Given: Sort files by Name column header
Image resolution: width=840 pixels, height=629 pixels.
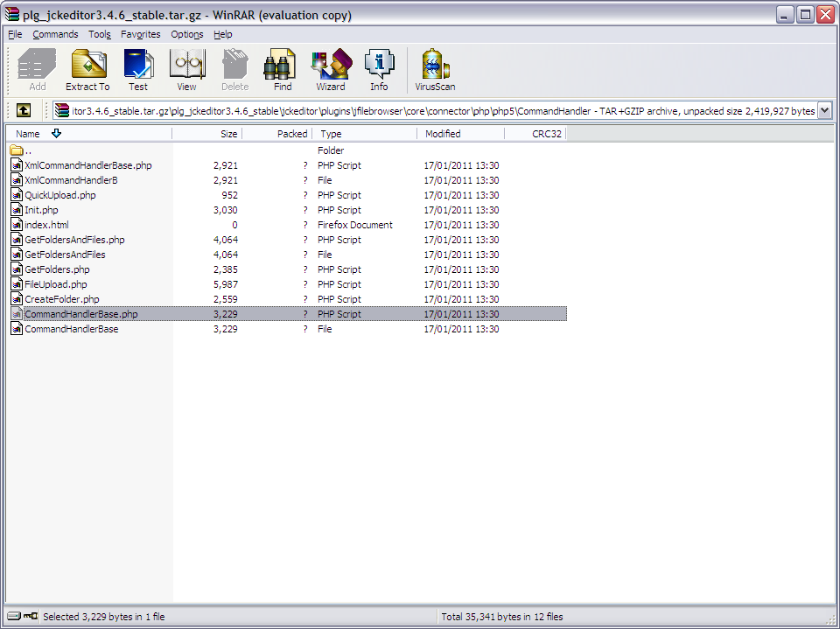Looking at the screenshot, I should click(28, 134).
